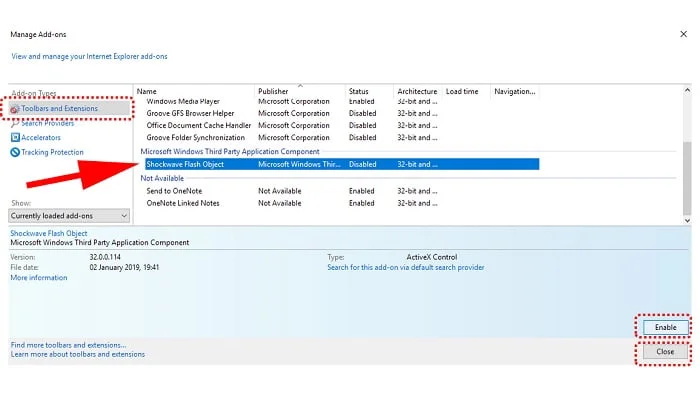
Task: Sort by Load time column header
Action: tap(462, 92)
